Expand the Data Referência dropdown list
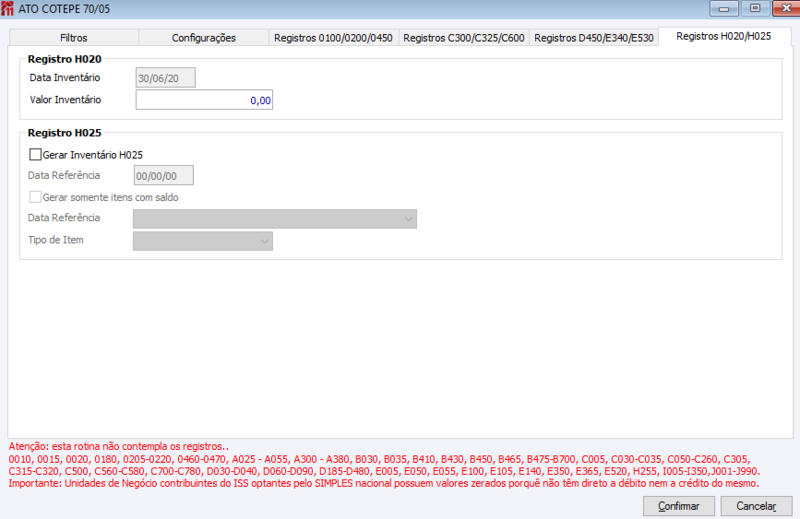The width and height of the screenshot is (800, 519). pos(275,219)
